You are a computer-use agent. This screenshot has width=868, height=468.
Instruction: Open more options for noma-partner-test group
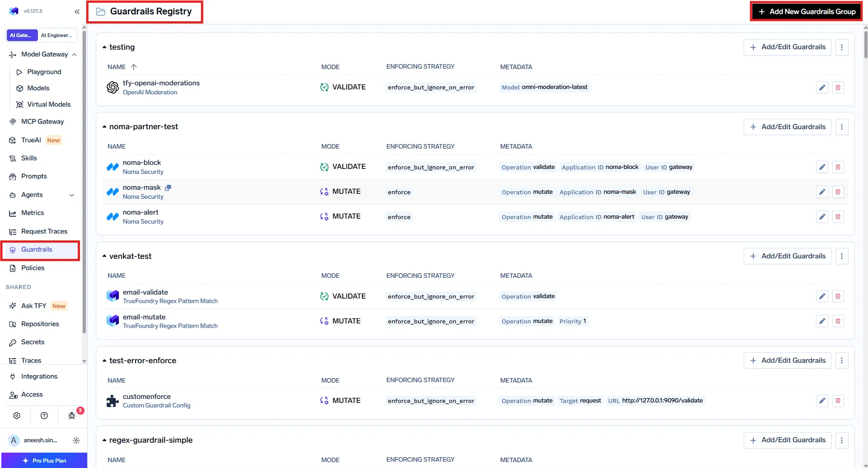click(x=841, y=127)
